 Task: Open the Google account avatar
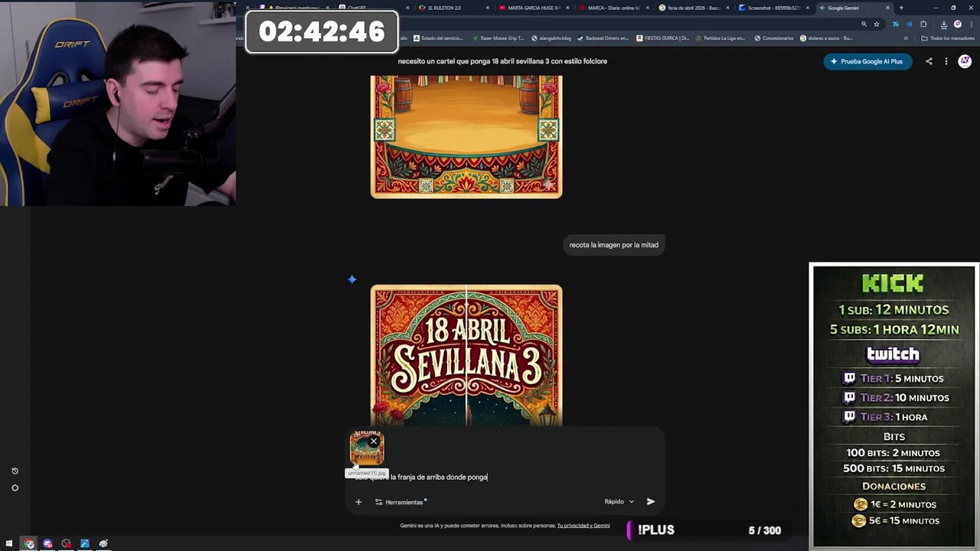pos(965,61)
